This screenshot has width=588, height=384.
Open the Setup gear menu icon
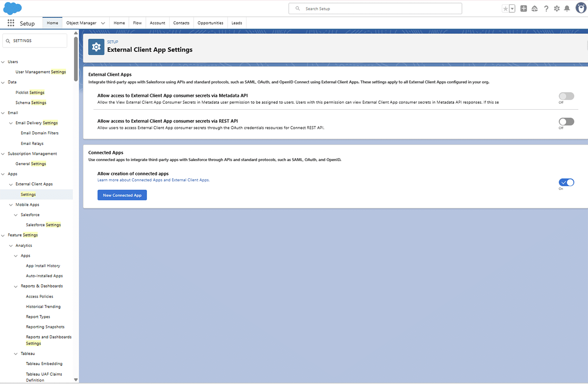557,9
